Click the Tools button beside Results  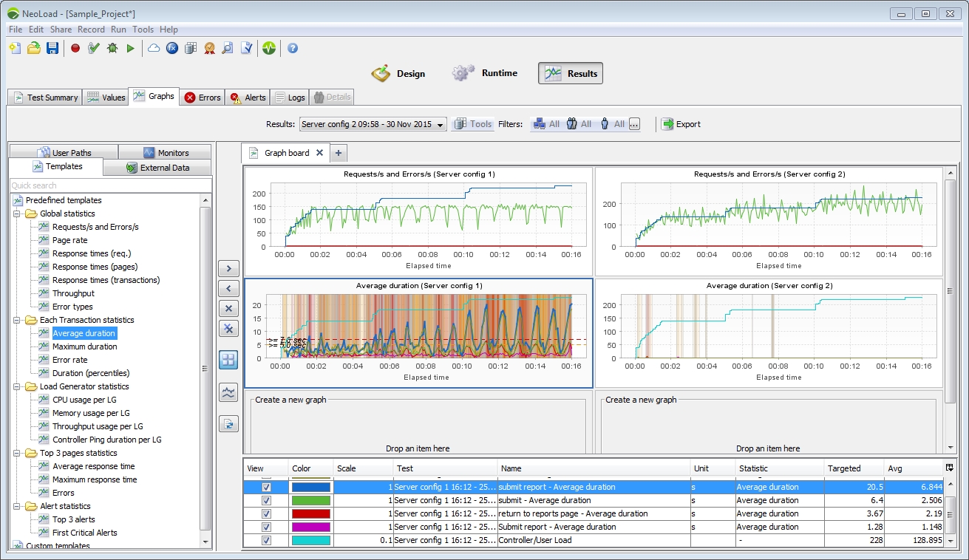point(472,124)
